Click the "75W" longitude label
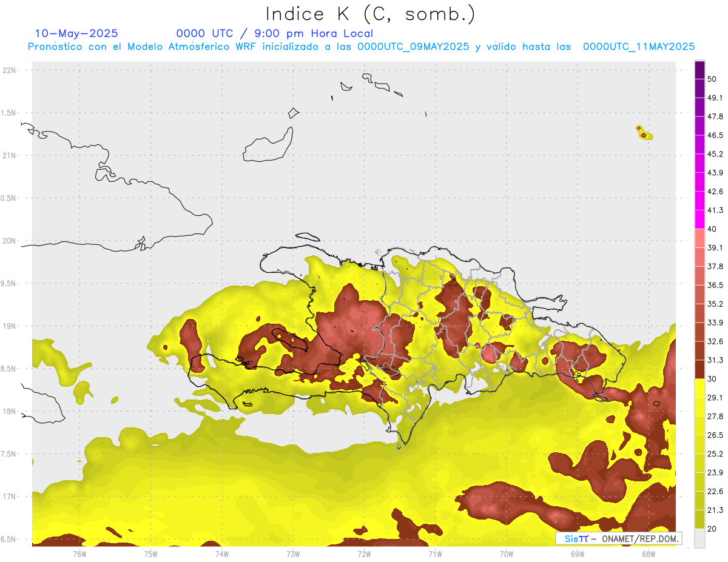Screen dimensions: 728x562 (x=151, y=554)
